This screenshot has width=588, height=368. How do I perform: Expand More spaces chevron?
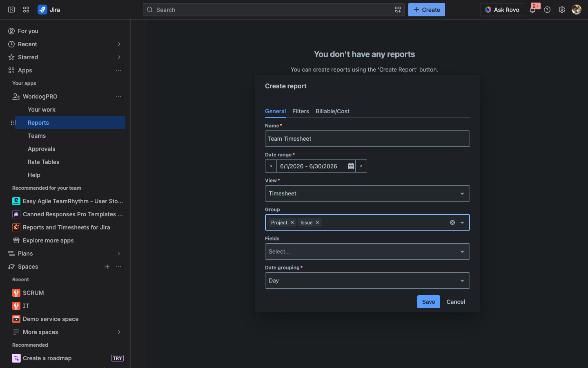tap(119, 332)
